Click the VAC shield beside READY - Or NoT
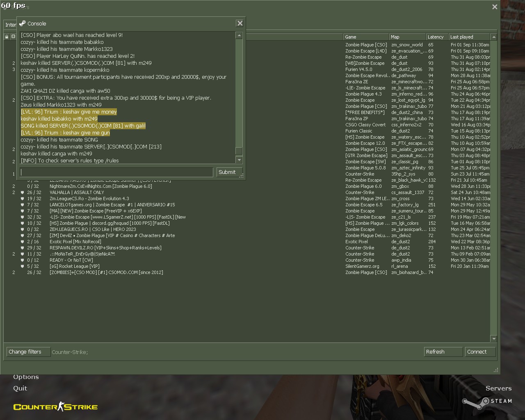The height and width of the screenshot is (420, 525). pyautogui.click(x=22, y=260)
